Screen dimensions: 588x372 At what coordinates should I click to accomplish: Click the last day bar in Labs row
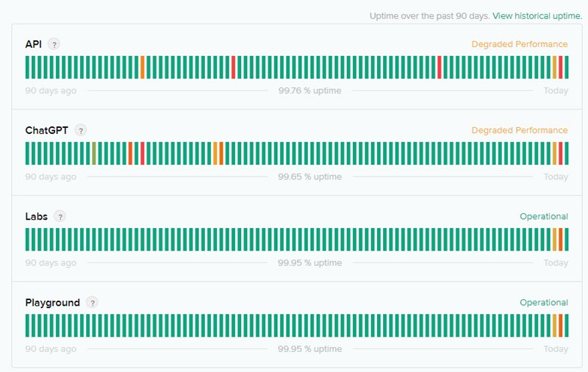(x=567, y=240)
